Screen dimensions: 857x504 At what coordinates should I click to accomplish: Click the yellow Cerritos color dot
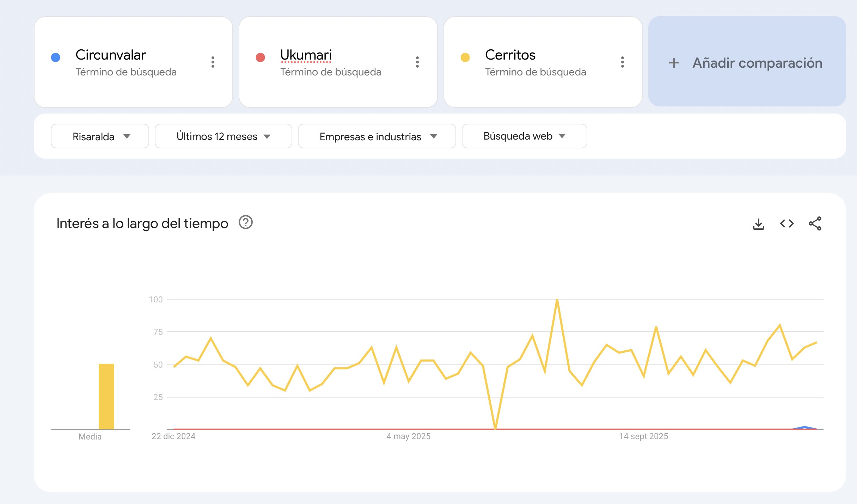coord(465,57)
